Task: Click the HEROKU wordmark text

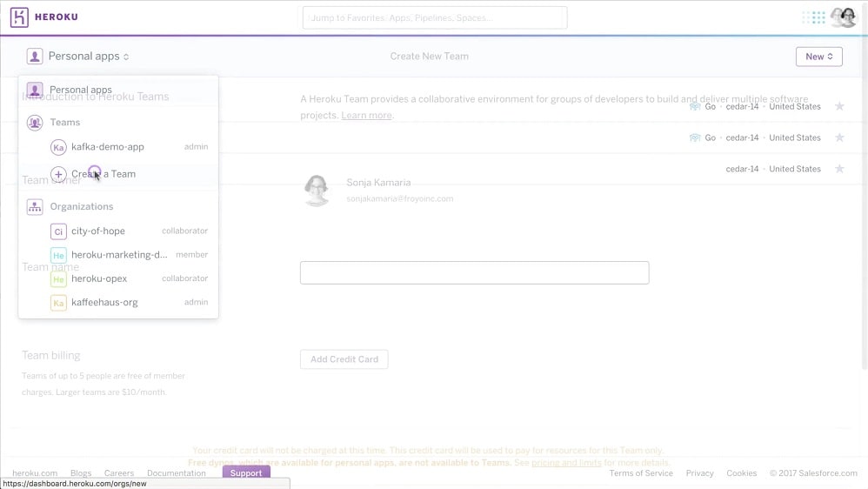Action: 56,17
